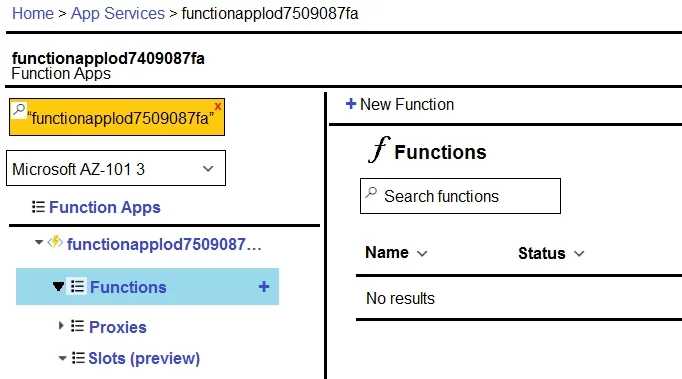Select functionapplod7509087... in the tree
The image size is (682, 379).
pyautogui.click(x=164, y=245)
